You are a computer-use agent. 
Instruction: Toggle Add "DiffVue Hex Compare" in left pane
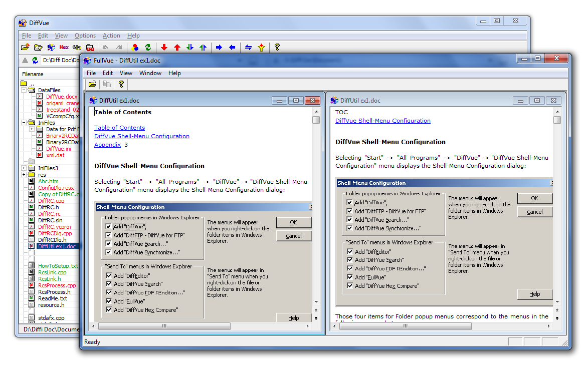(109, 310)
